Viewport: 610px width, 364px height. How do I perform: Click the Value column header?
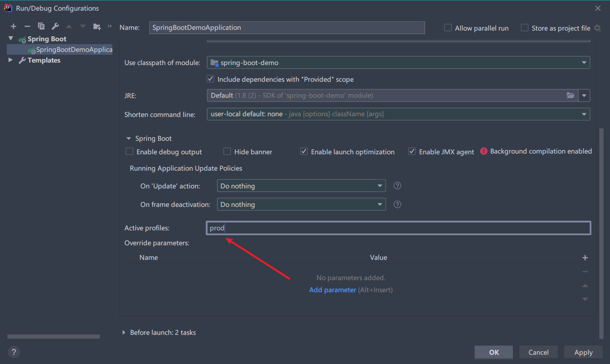378,257
